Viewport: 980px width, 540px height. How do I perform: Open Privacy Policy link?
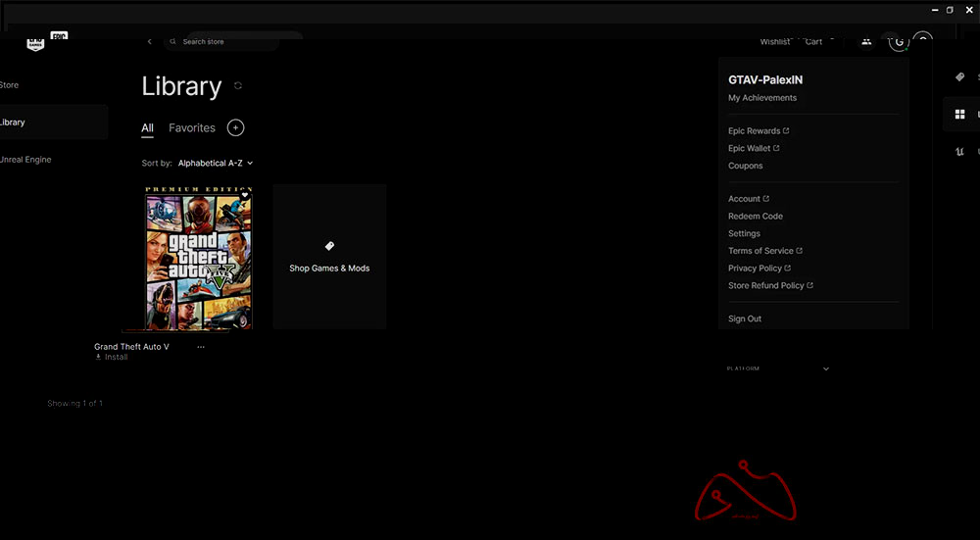click(759, 269)
